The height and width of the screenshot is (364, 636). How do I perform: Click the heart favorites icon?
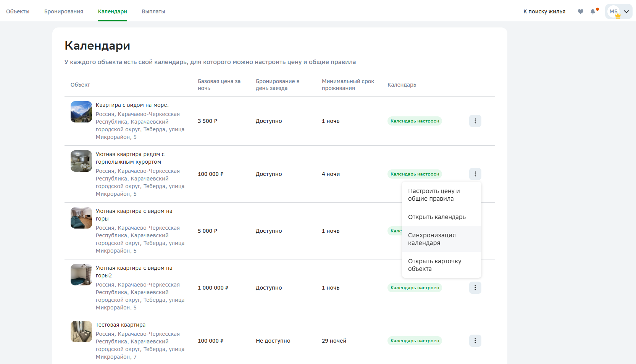tap(580, 11)
